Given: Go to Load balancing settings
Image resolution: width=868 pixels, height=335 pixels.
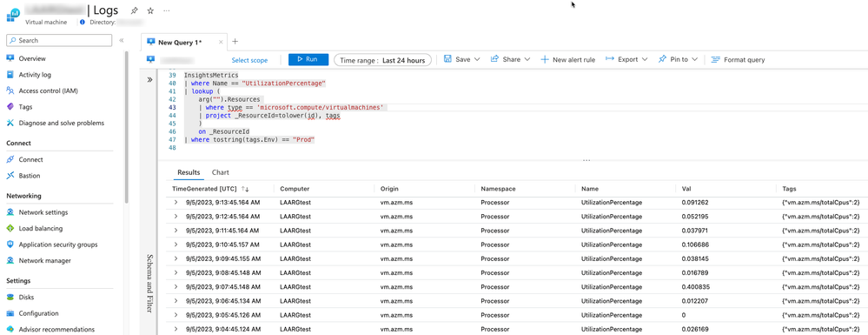Looking at the screenshot, I should point(41,228).
